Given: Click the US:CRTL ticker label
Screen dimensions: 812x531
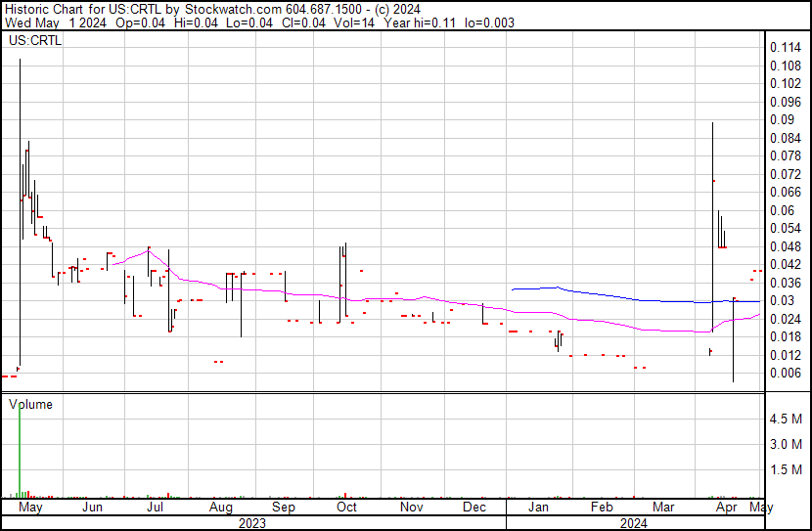Looking at the screenshot, I should (x=35, y=42).
